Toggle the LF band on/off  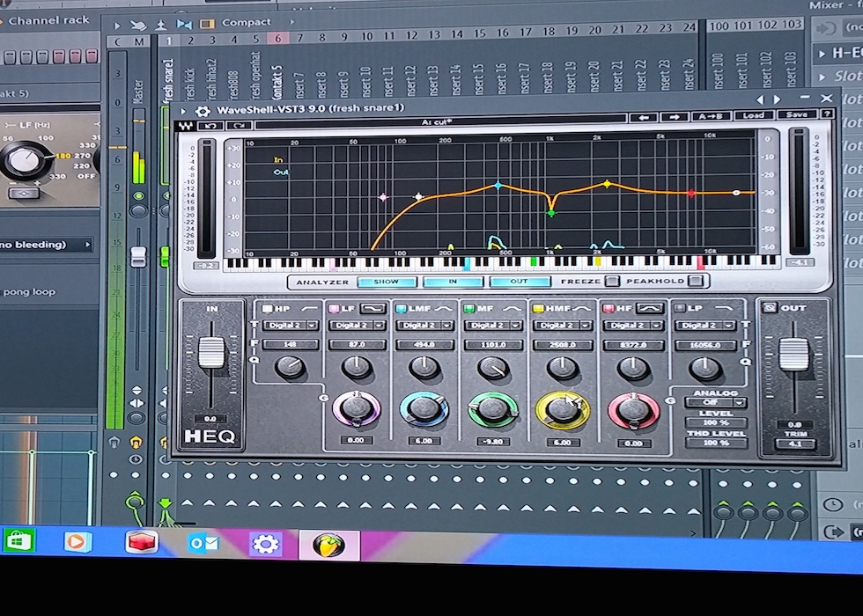[x=334, y=309]
